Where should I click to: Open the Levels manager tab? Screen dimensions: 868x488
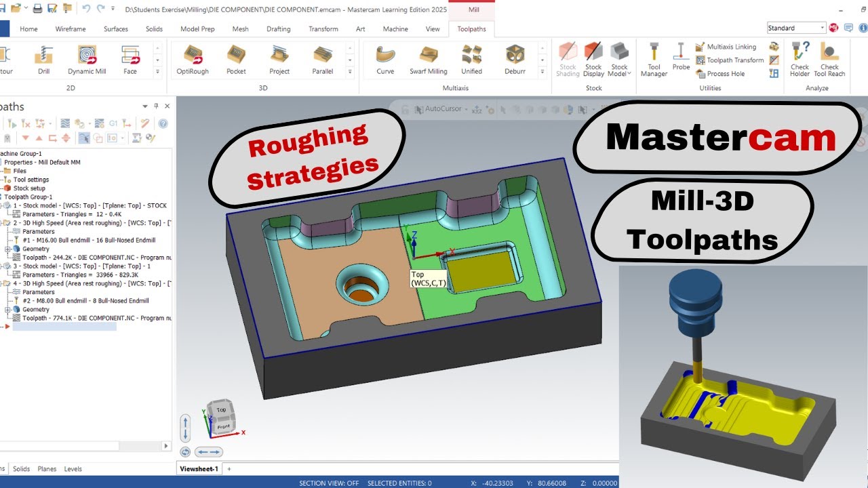73,469
